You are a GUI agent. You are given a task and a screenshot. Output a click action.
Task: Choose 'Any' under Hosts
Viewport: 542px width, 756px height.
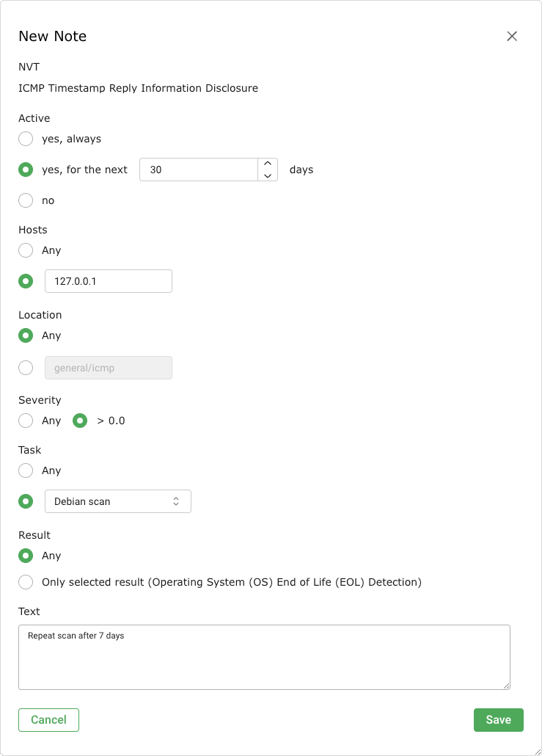point(26,250)
